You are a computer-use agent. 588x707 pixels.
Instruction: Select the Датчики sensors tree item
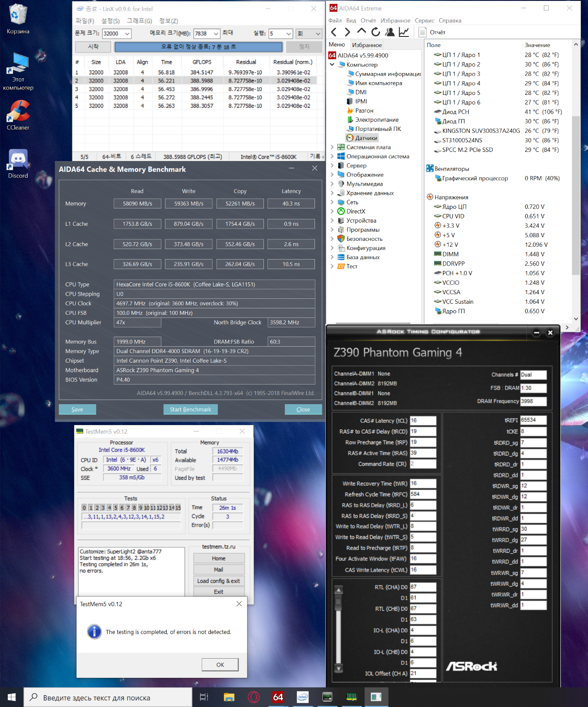(x=362, y=138)
